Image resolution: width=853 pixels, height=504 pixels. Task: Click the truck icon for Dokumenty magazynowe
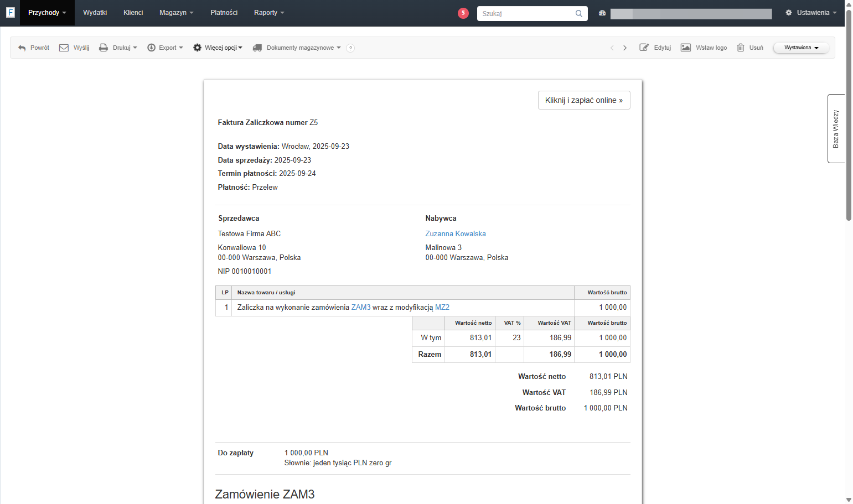point(257,48)
